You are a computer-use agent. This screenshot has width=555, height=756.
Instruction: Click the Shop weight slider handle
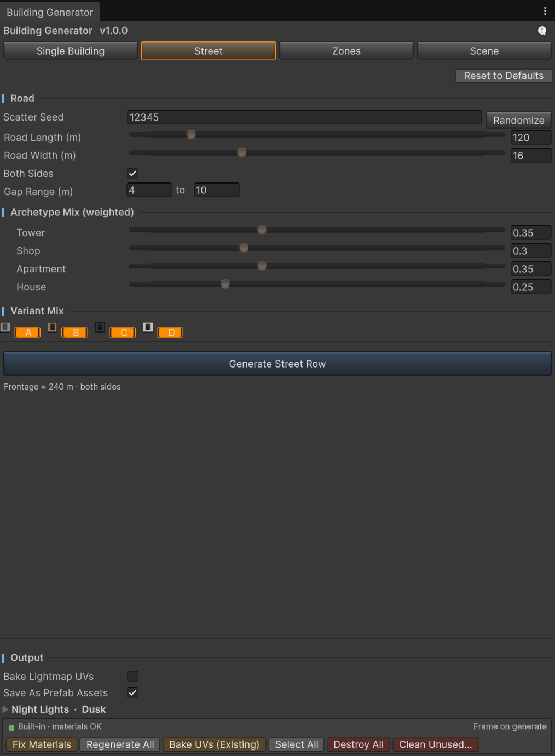pyautogui.click(x=244, y=248)
